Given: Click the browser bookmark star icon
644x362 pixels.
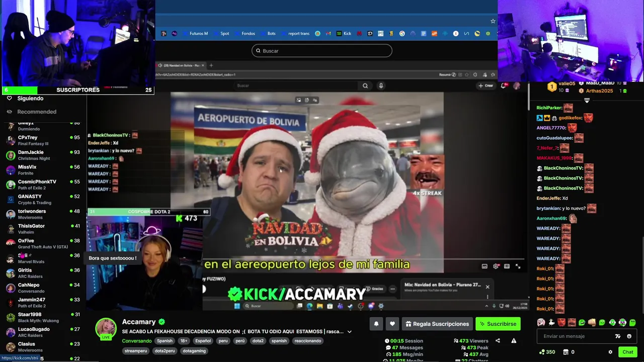Looking at the screenshot, I should 493,21.
